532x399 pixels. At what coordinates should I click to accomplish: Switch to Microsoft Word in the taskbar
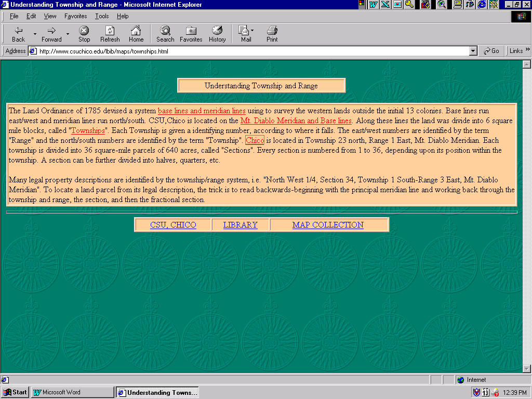[x=72, y=392]
